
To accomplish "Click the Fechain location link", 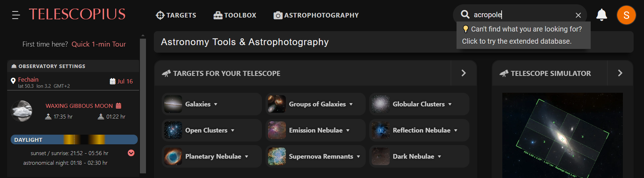I will pos(28,80).
